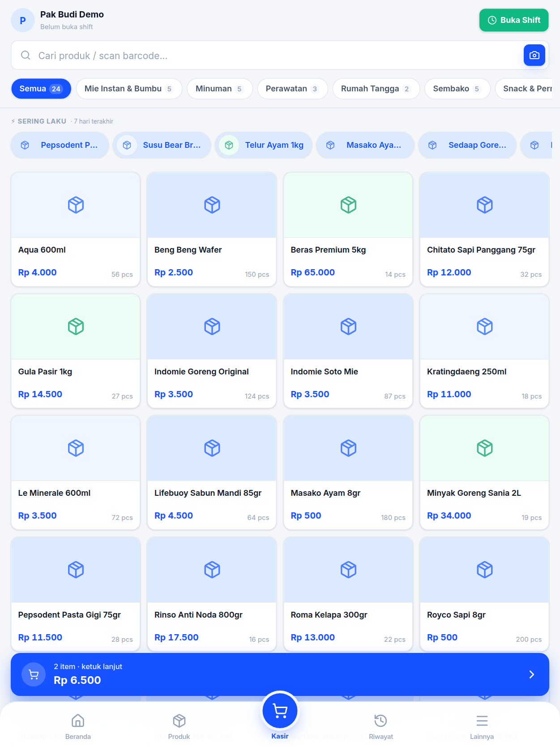Tap the cart icon in checkout bar

click(34, 674)
